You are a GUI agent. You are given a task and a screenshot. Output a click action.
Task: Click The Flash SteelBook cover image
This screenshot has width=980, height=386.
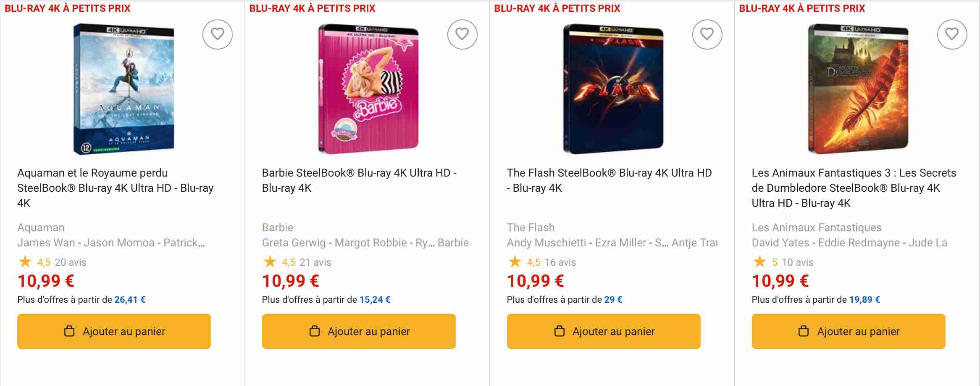tap(613, 89)
